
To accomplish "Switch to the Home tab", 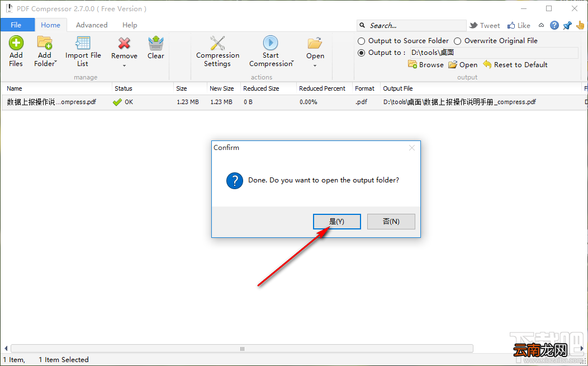I will click(x=51, y=25).
